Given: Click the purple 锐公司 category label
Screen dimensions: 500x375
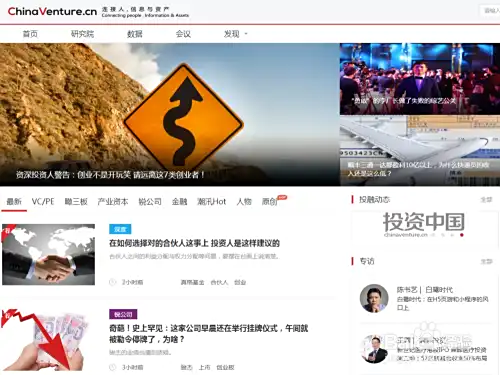Looking at the screenshot, I should pyautogui.click(x=123, y=314).
